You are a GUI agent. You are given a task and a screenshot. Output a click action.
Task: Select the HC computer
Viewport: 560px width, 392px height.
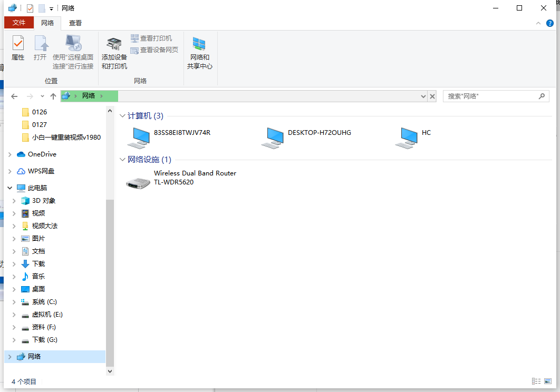[413, 138]
